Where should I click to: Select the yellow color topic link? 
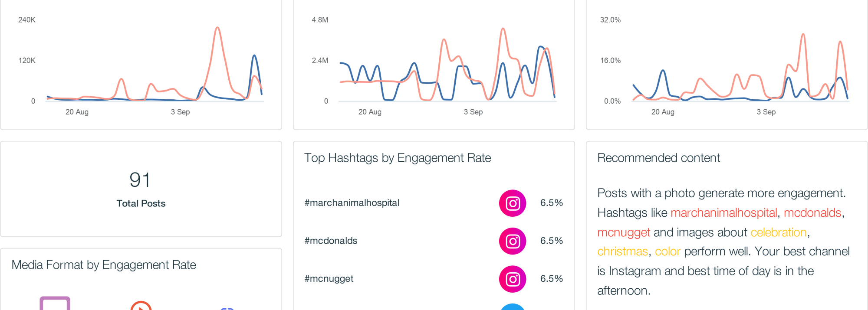pos(667,251)
